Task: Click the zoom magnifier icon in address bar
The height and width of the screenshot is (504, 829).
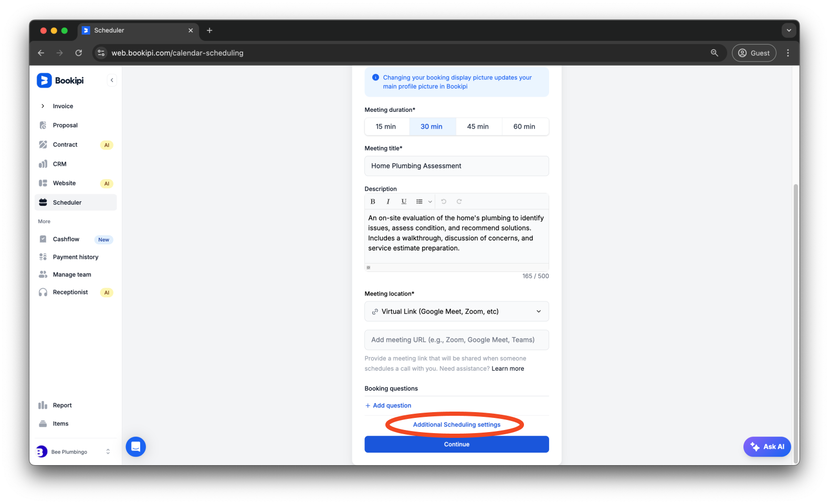Action: tap(715, 53)
